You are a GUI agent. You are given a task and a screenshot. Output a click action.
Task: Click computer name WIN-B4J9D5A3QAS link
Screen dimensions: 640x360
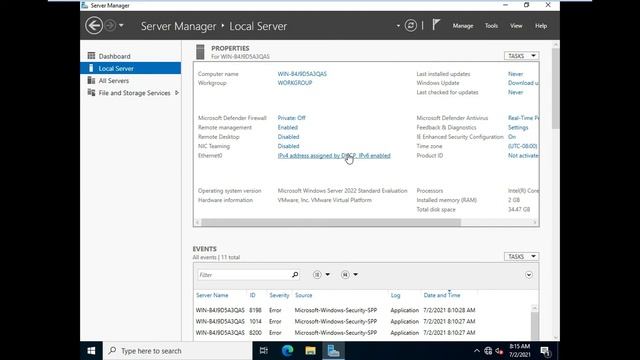(302, 74)
